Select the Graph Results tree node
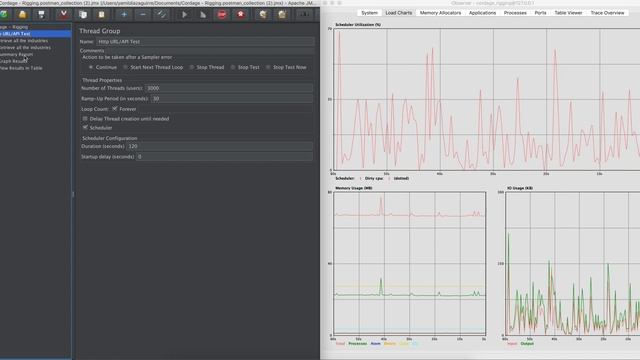Viewport: 640px width, 360px height. [13, 61]
